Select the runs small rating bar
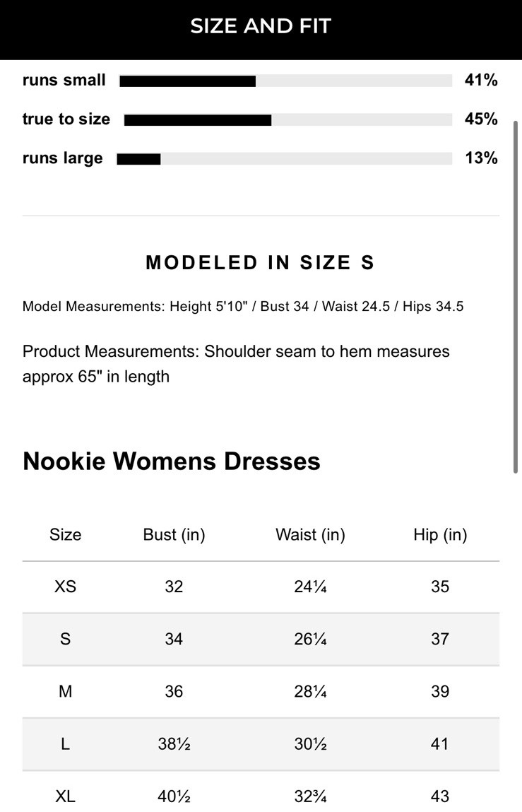The width and height of the screenshot is (522, 812). click(286, 81)
